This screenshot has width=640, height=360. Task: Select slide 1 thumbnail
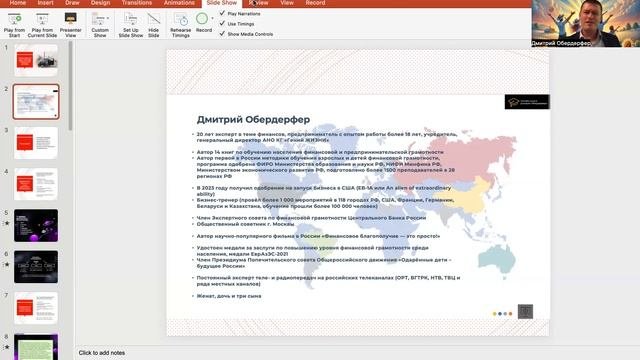[x=36, y=60]
